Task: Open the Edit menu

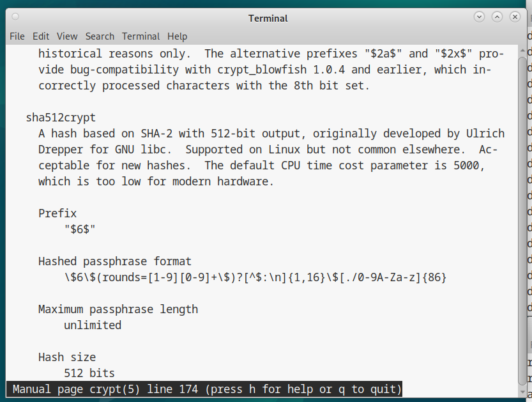Action: [41, 36]
